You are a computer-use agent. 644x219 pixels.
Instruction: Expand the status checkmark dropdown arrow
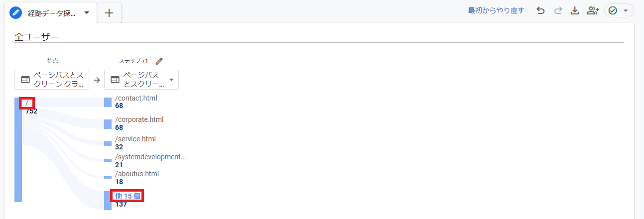point(626,10)
